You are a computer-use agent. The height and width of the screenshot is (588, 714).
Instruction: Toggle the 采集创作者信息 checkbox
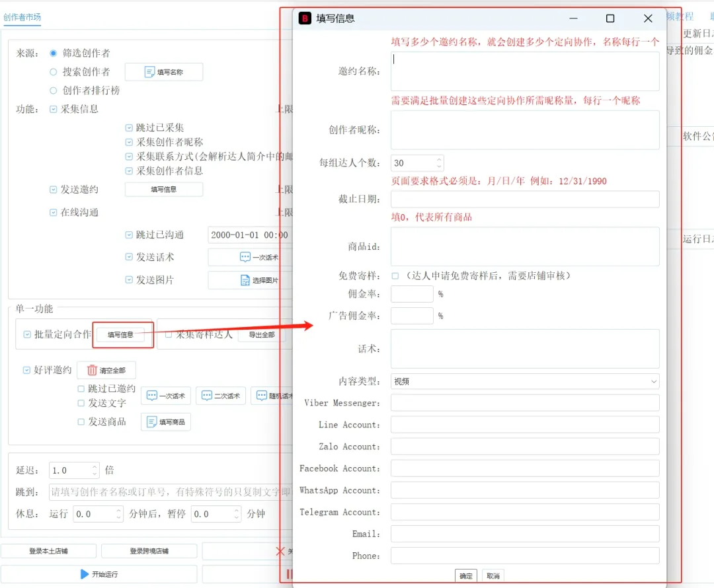coord(129,170)
